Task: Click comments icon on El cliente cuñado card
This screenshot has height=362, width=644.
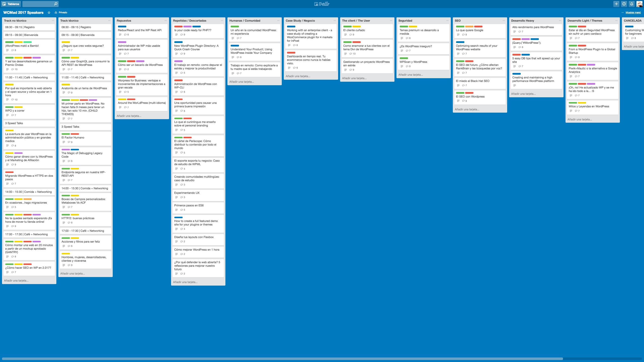Action: pyautogui.click(x=351, y=35)
